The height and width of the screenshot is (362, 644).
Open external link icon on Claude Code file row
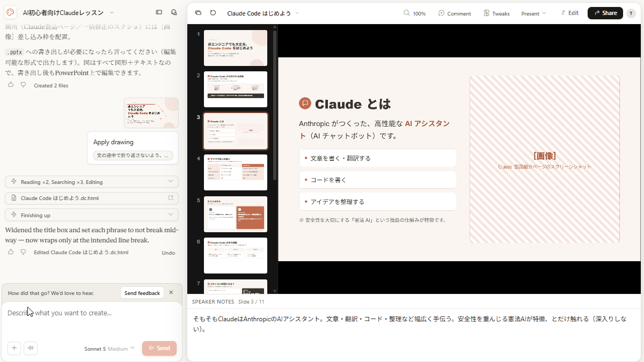(x=171, y=198)
